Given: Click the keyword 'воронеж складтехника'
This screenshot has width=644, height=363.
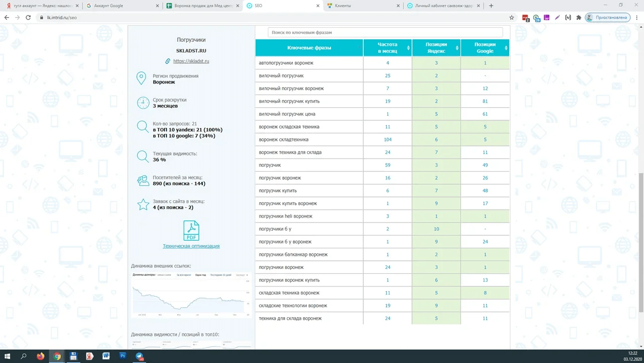Looking at the screenshot, I should click(283, 139).
